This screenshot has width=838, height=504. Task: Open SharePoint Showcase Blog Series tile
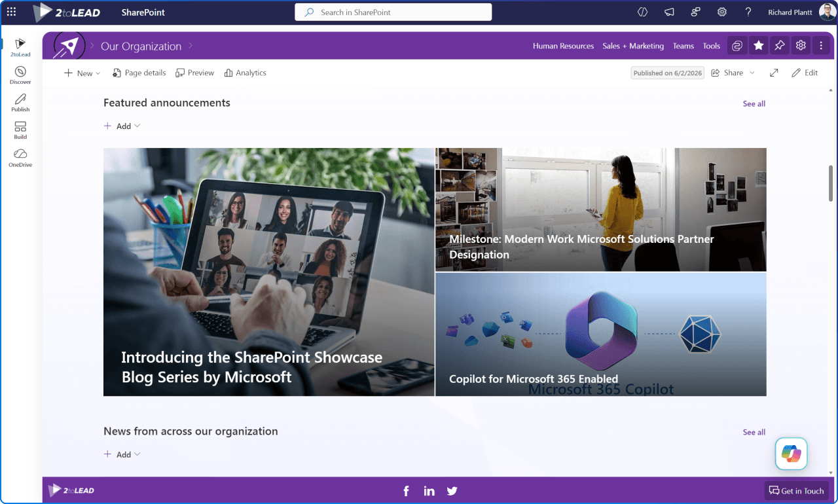tap(268, 272)
